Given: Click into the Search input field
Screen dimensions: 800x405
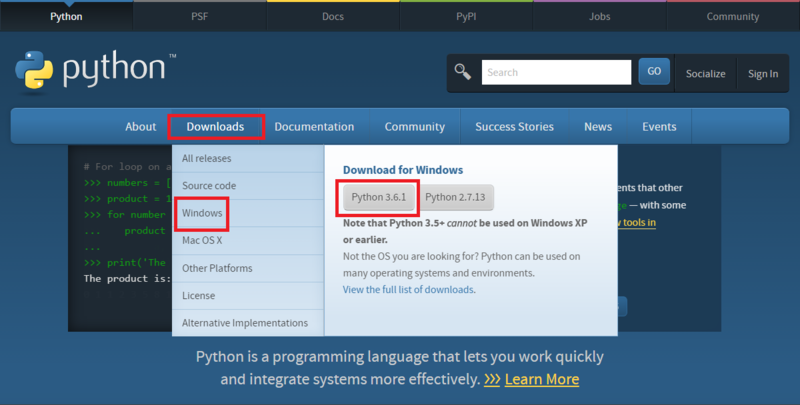Looking at the screenshot, I should tap(556, 72).
